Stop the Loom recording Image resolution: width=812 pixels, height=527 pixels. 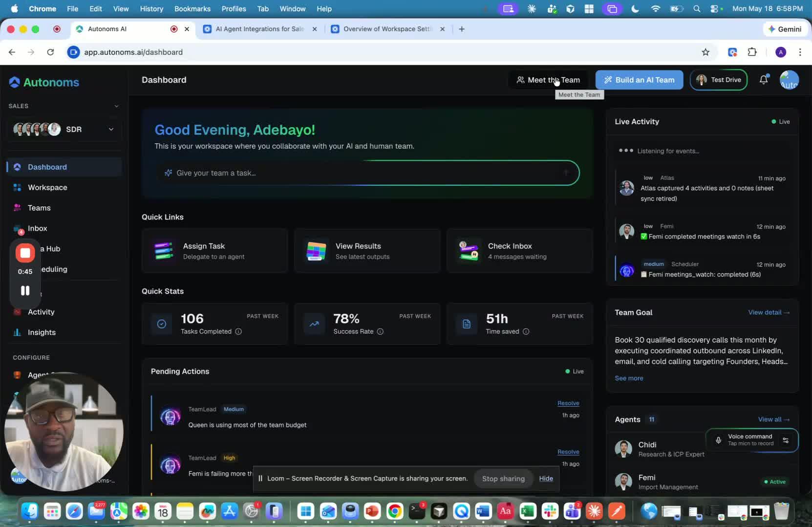pos(25,253)
